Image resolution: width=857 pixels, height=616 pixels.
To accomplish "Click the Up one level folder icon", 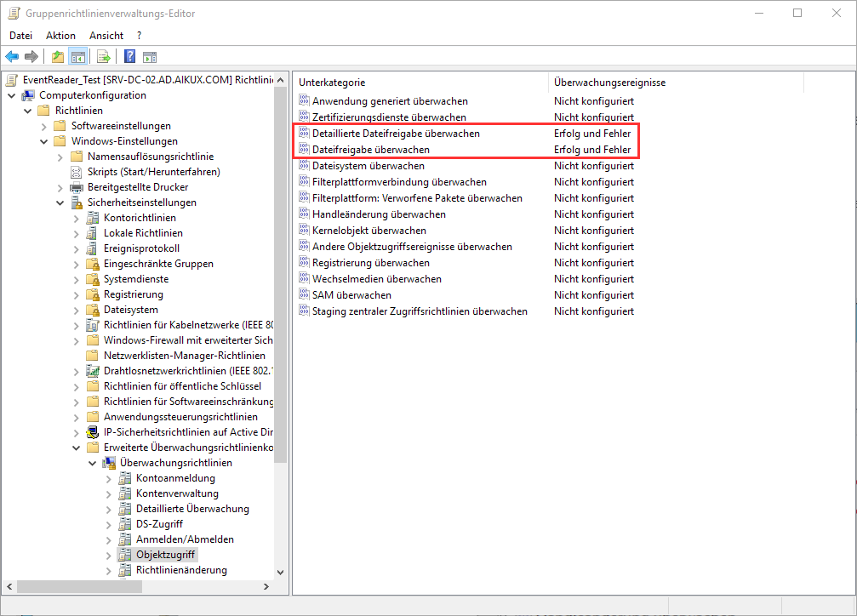I will 57,56.
